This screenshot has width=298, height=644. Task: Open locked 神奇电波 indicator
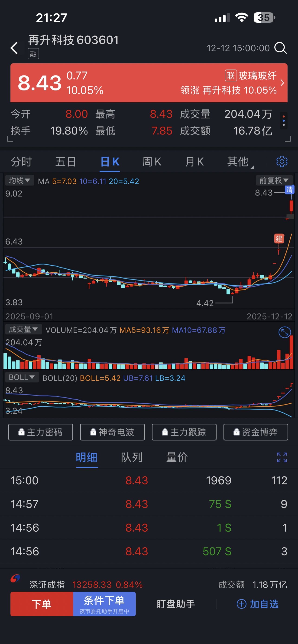point(112,432)
